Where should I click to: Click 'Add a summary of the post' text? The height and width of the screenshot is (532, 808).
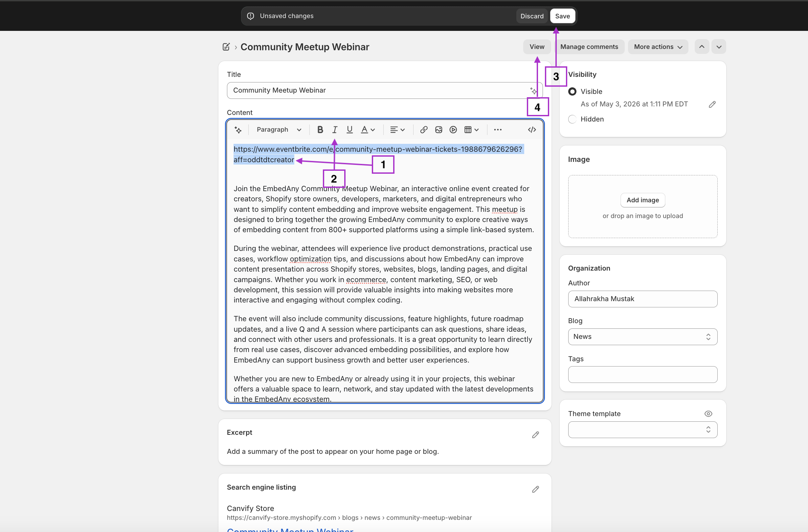pos(333,452)
